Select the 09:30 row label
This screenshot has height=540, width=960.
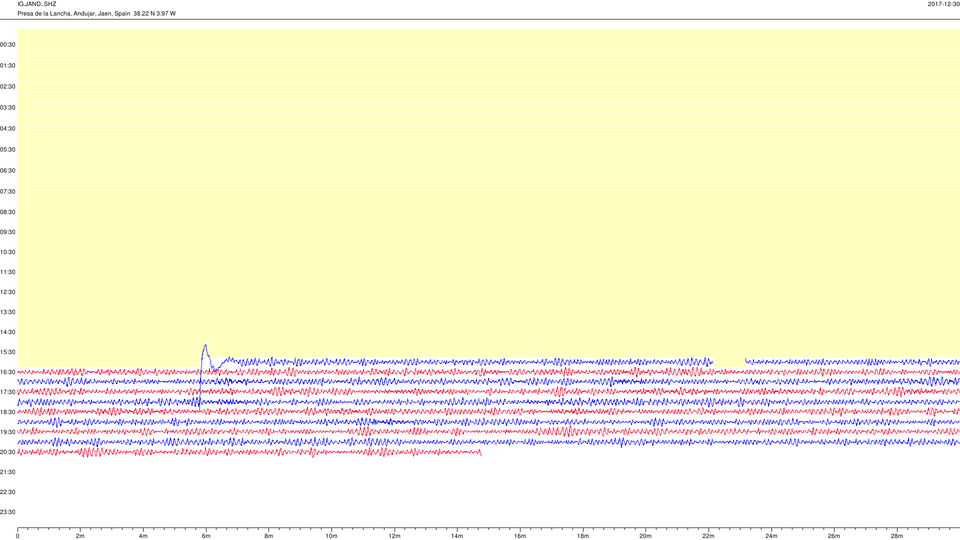click(x=8, y=232)
